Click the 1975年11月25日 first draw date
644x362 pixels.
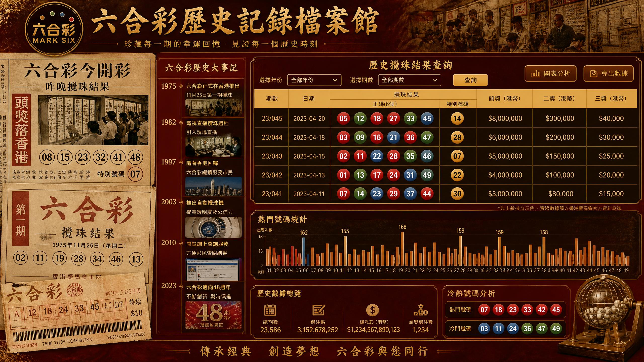(89, 245)
